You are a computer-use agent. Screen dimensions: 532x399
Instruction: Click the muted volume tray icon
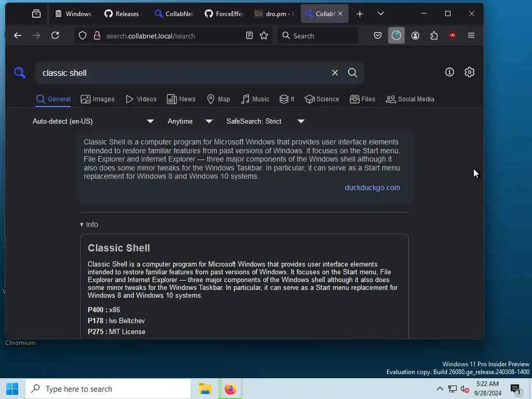click(x=465, y=389)
